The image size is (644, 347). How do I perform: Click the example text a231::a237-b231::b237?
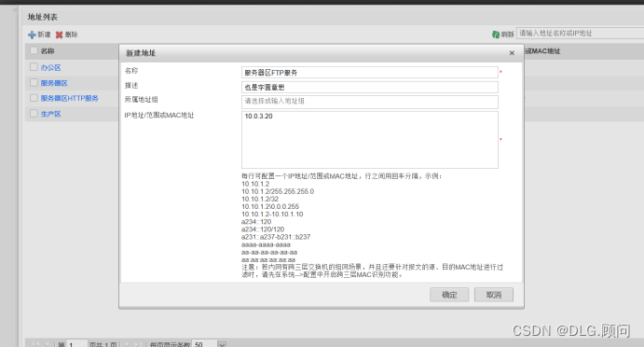point(276,237)
